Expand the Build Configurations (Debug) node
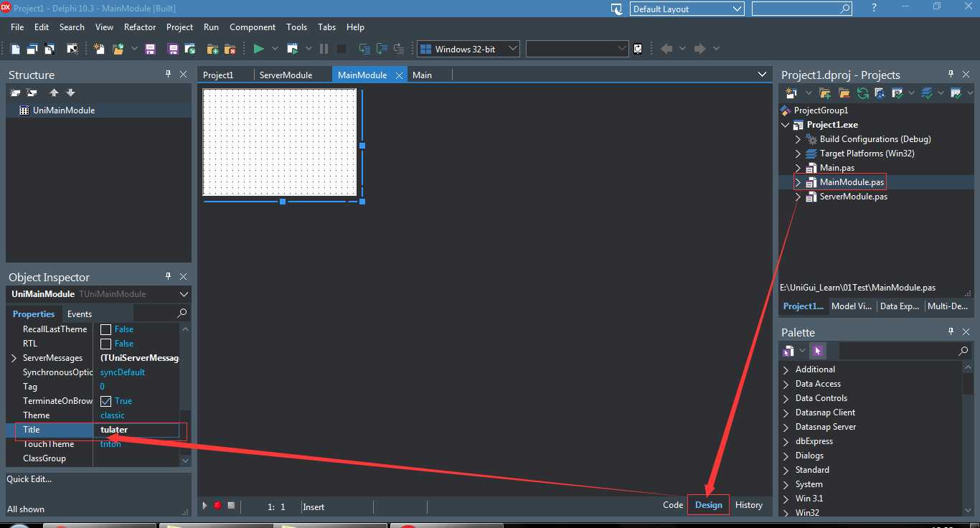Screen dimensions: 980x528 (798, 139)
